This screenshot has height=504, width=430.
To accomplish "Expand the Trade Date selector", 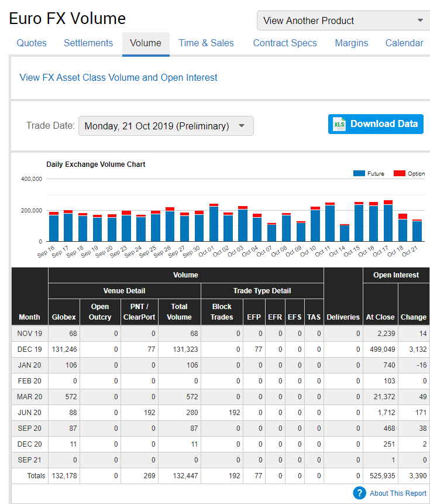I will click(166, 126).
